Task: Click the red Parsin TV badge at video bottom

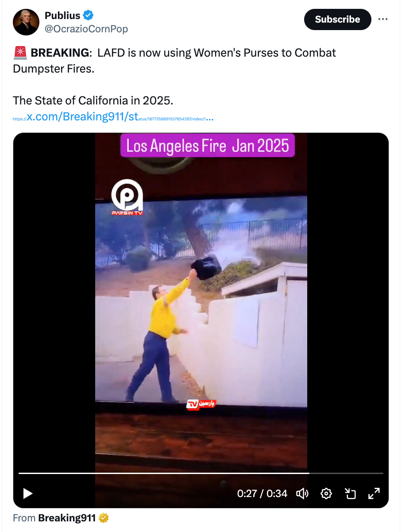Action: [x=201, y=404]
